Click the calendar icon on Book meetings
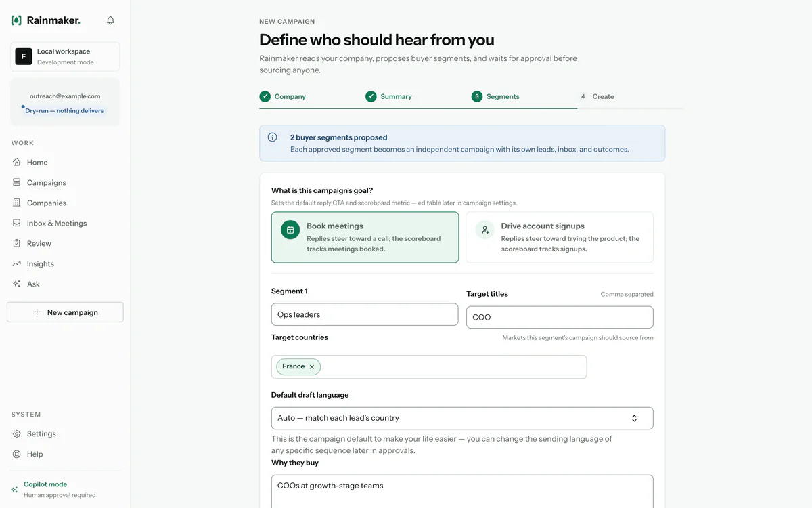The image size is (812, 508). pos(290,230)
